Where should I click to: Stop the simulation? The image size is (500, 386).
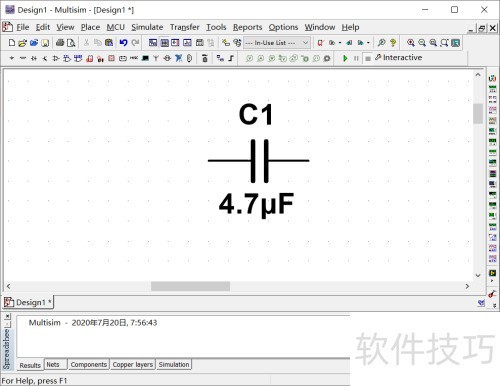368,58
